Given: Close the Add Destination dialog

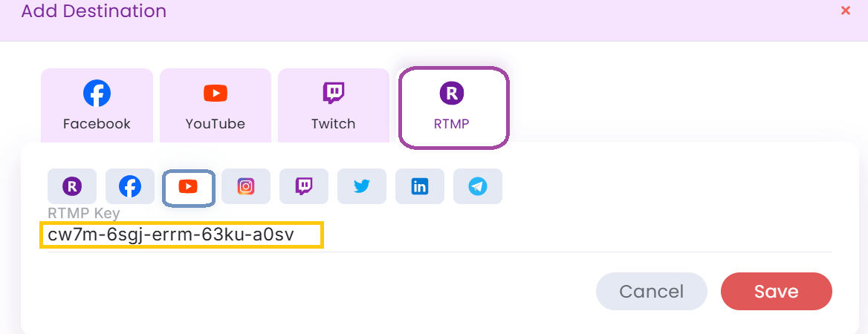Looking at the screenshot, I should [845, 10].
